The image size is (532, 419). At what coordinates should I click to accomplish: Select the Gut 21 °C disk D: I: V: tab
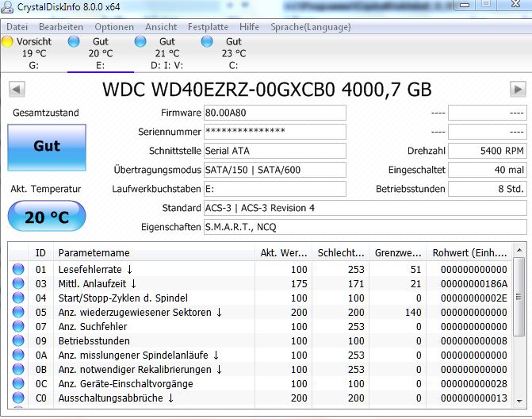(167, 53)
